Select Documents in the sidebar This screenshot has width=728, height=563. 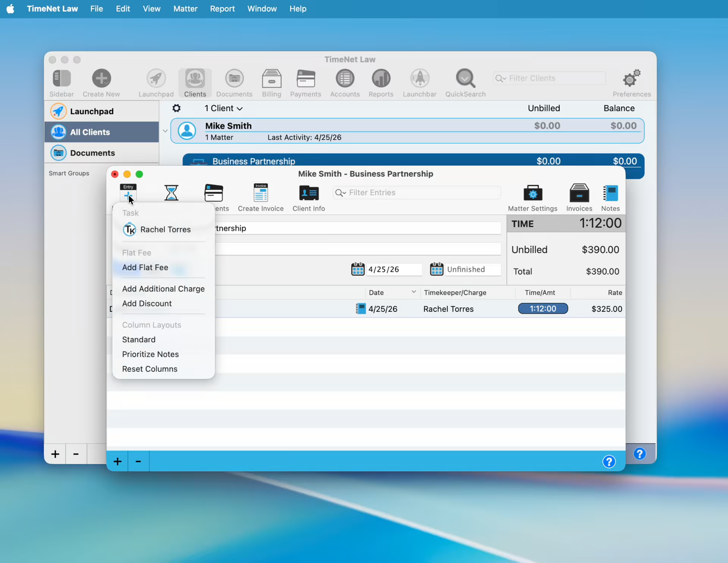click(x=102, y=153)
